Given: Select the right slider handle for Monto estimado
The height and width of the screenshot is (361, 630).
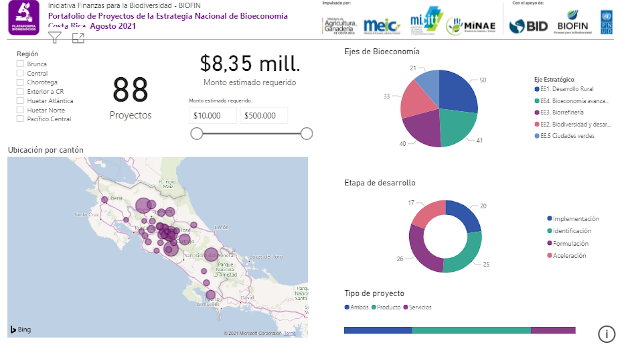Looking at the screenshot, I should [x=307, y=133].
